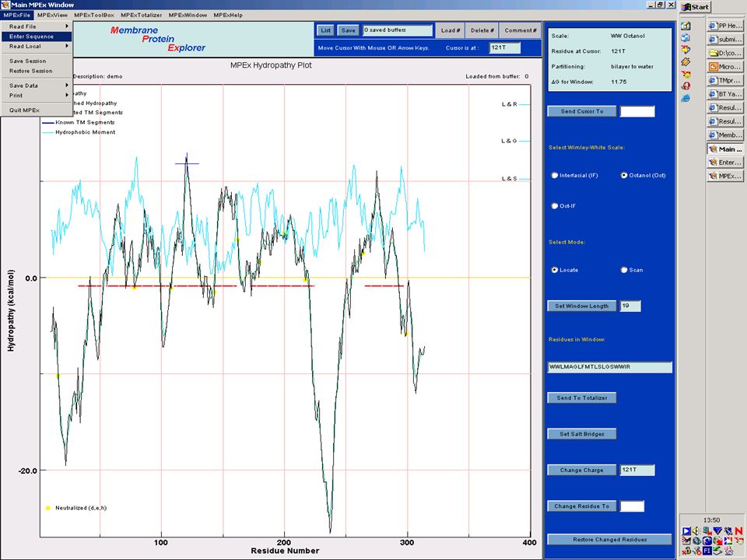Image resolution: width=747 pixels, height=560 pixels.
Task: Click the Change Residue To button
Action: tap(582, 506)
